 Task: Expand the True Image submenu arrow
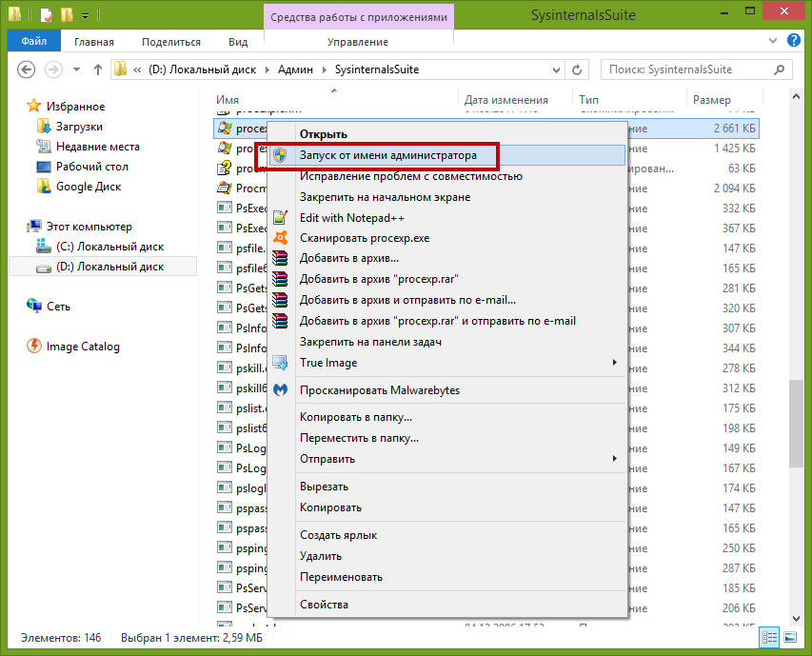tap(615, 363)
